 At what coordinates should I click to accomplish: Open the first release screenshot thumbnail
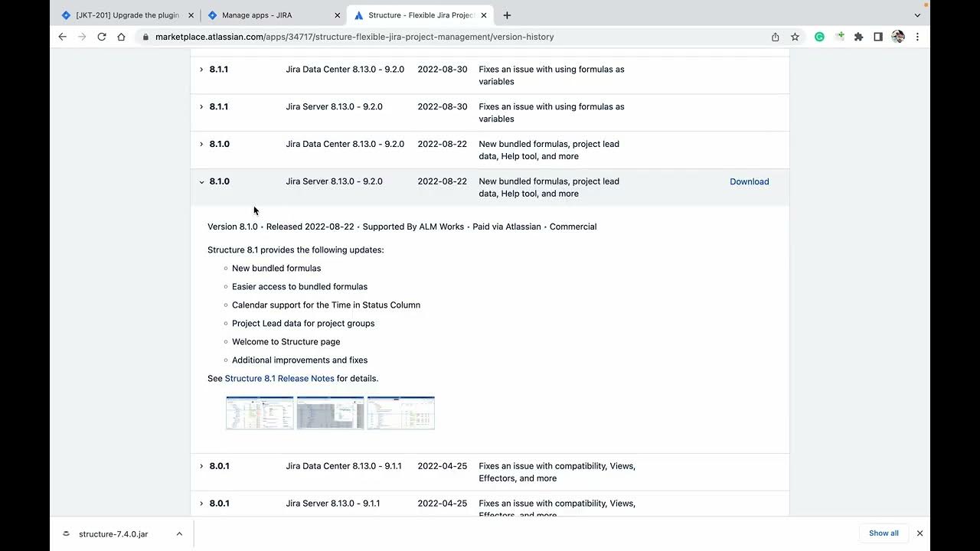coord(260,412)
